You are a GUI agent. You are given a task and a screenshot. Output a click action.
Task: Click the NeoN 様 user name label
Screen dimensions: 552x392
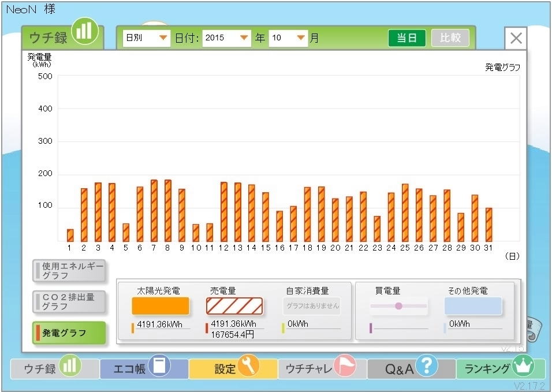point(31,9)
